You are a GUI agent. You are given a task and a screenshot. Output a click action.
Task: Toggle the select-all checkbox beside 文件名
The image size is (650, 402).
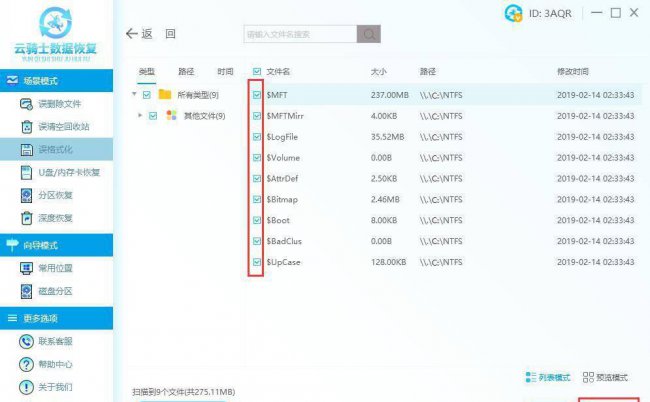pos(257,72)
